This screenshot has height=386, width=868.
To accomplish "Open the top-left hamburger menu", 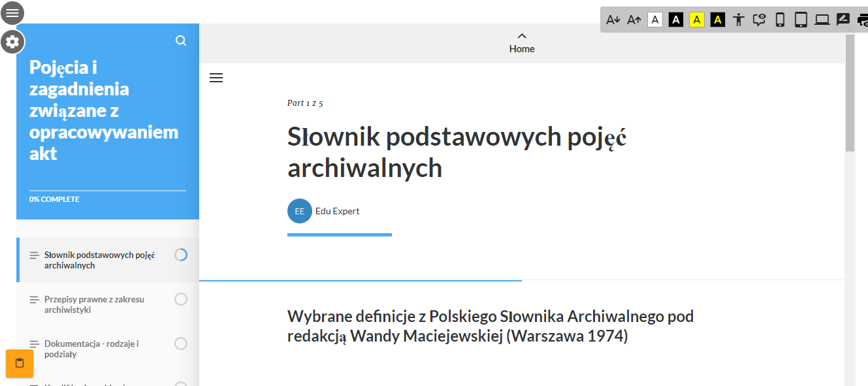I will pyautogui.click(x=12, y=13).
